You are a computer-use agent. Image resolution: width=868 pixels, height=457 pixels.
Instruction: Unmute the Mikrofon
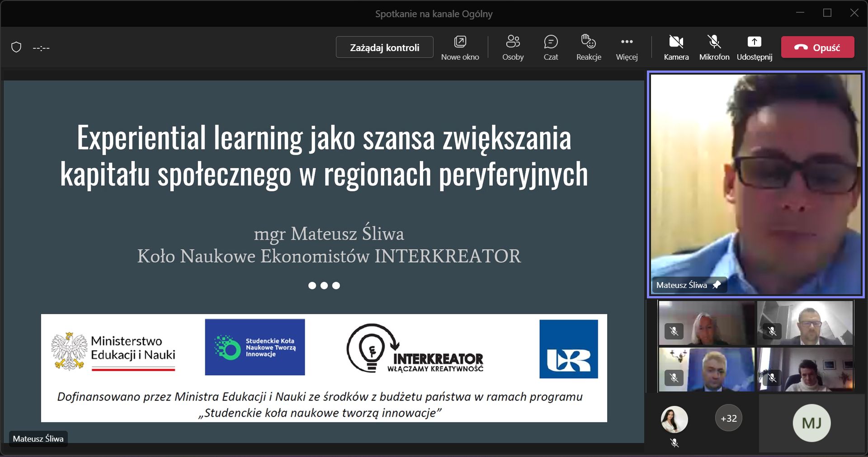[714, 47]
